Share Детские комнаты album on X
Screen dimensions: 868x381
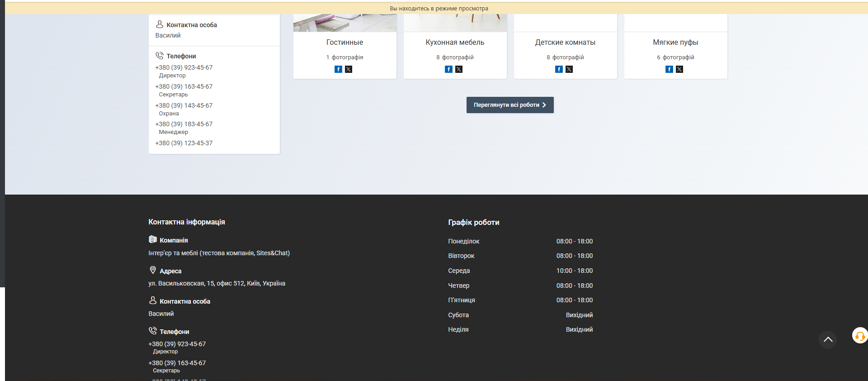(x=569, y=69)
